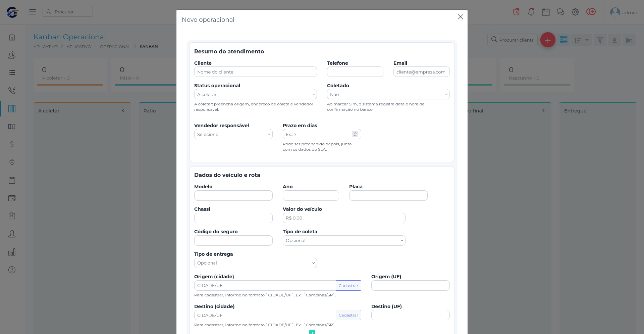Focus the Destino (UF) field
This screenshot has width=644, height=334.
click(x=411, y=315)
